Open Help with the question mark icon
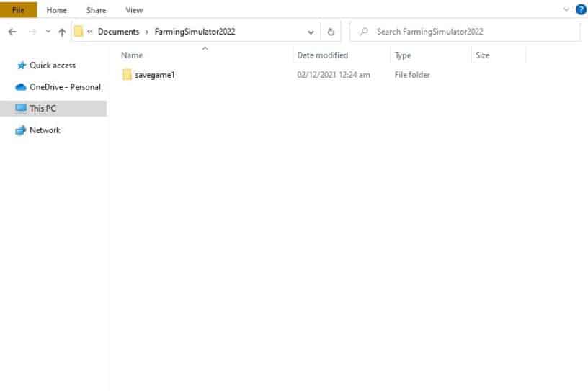 [x=581, y=10]
